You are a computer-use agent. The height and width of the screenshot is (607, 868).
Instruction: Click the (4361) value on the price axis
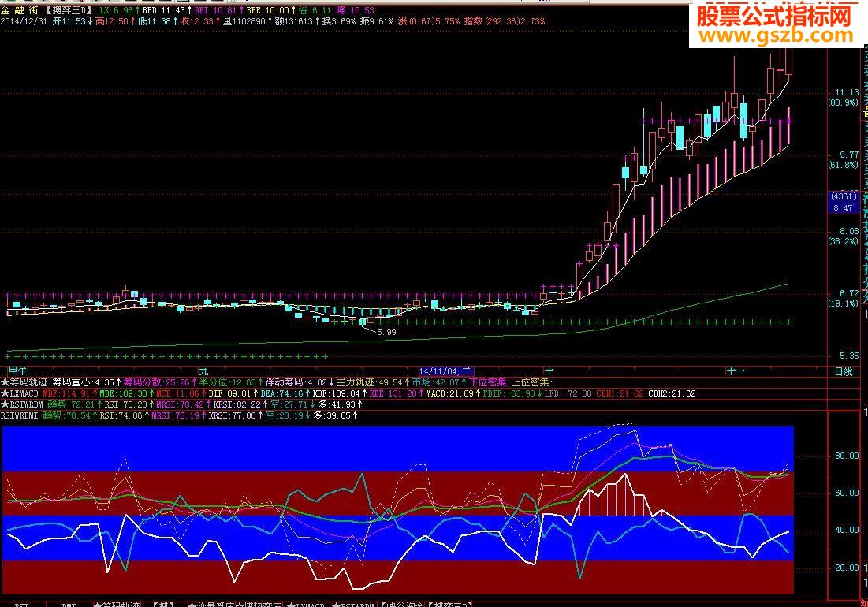(844, 197)
